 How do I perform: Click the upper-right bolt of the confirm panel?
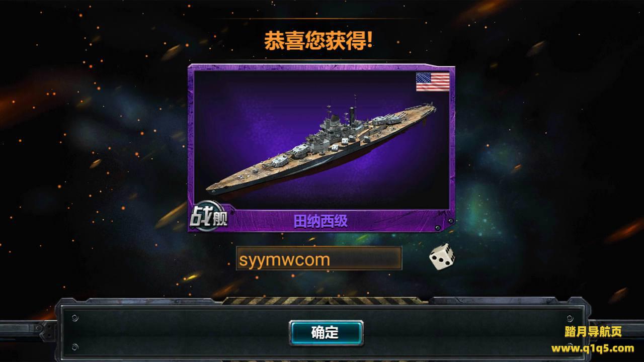click(x=570, y=318)
